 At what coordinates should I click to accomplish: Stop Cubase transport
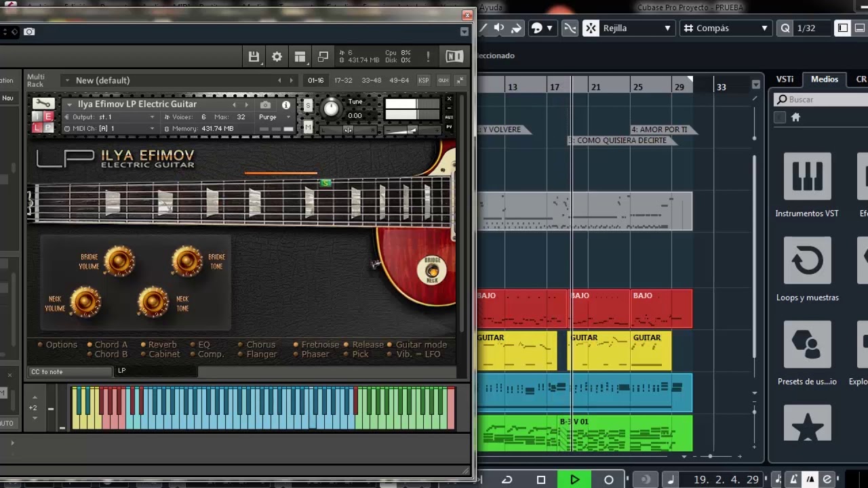(x=540, y=479)
